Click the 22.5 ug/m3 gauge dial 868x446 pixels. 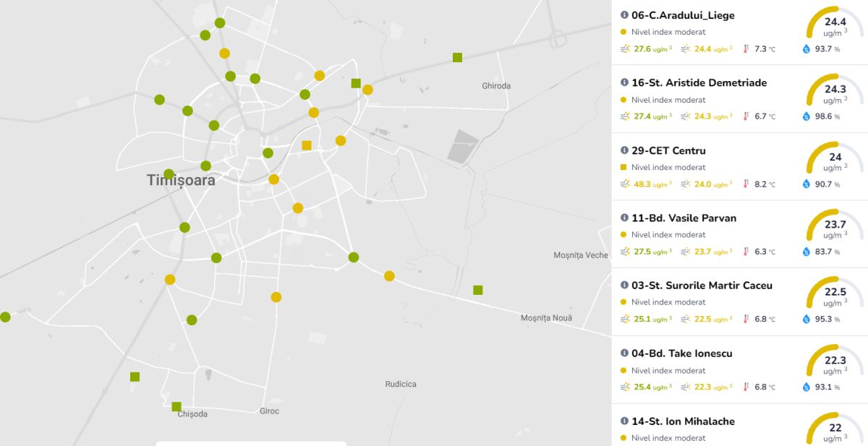click(835, 296)
